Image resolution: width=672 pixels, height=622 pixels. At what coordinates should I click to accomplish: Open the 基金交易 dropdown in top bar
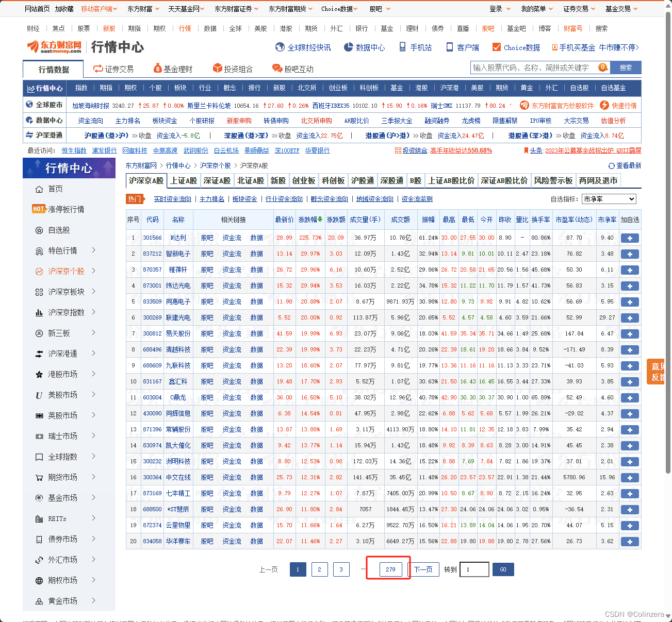(x=621, y=9)
